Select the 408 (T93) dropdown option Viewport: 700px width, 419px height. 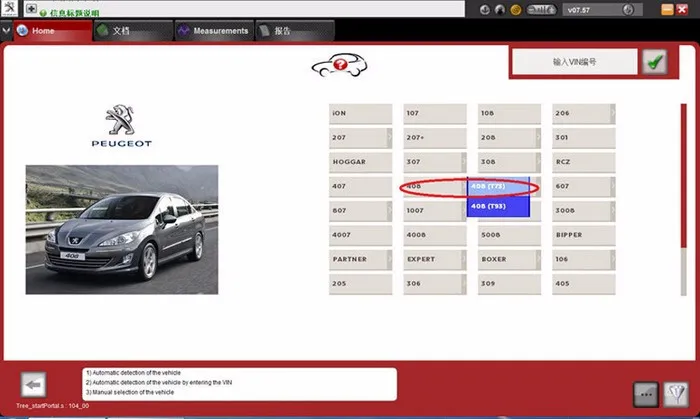498,207
